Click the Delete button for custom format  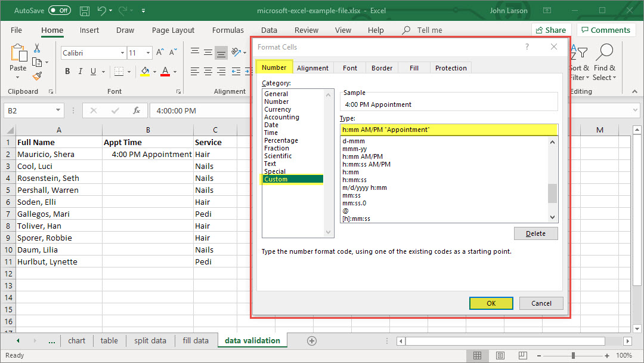tap(535, 233)
